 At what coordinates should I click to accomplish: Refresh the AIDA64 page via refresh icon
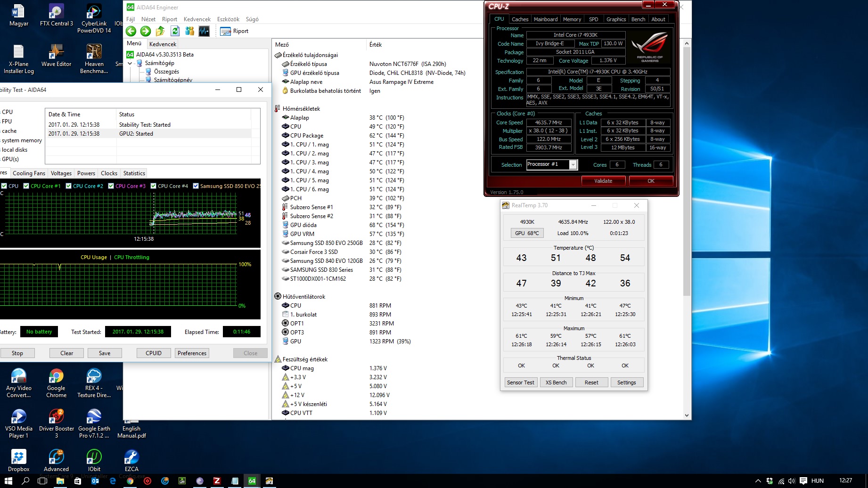click(175, 31)
